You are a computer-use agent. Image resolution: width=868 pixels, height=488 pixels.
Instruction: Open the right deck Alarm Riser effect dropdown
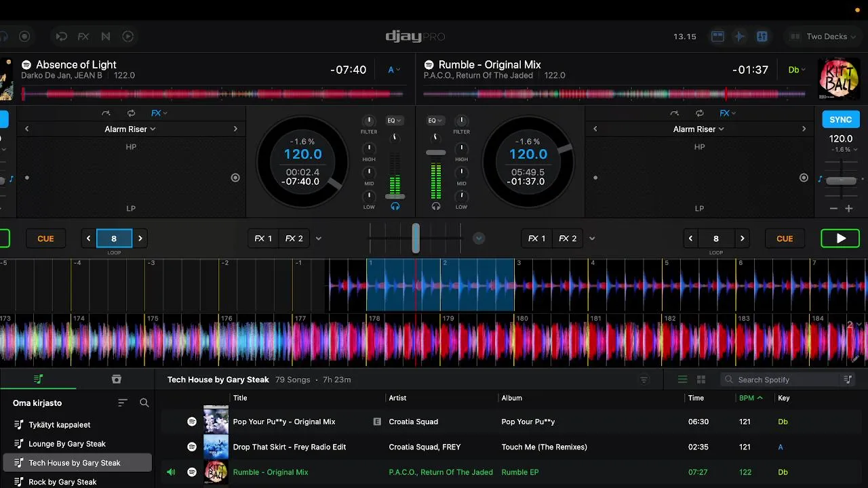[x=698, y=129]
